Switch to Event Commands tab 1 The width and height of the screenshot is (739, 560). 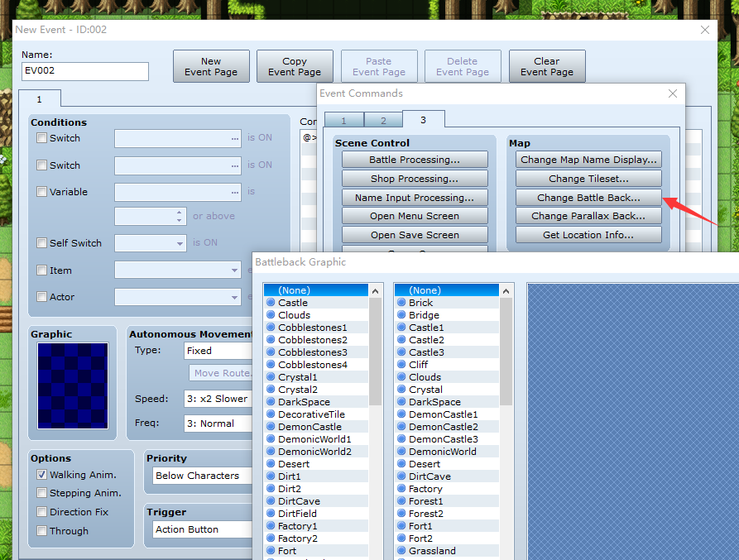click(344, 121)
